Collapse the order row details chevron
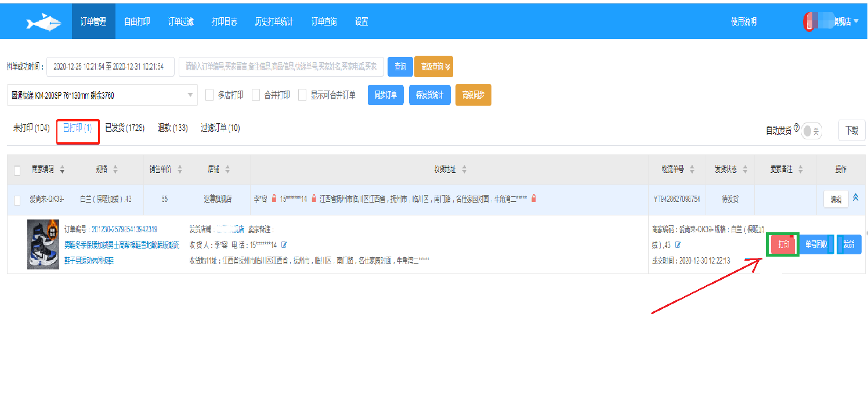This screenshot has width=868, height=396. point(855,197)
